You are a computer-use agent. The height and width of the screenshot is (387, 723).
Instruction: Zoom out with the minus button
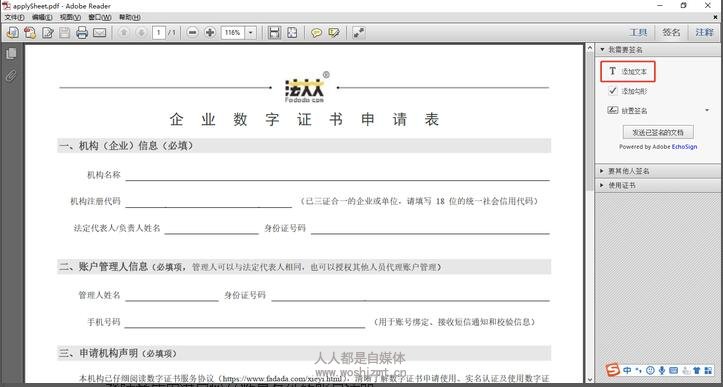click(x=193, y=33)
